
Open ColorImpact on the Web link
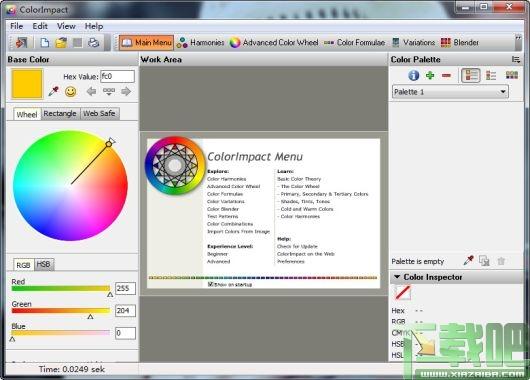coord(306,254)
